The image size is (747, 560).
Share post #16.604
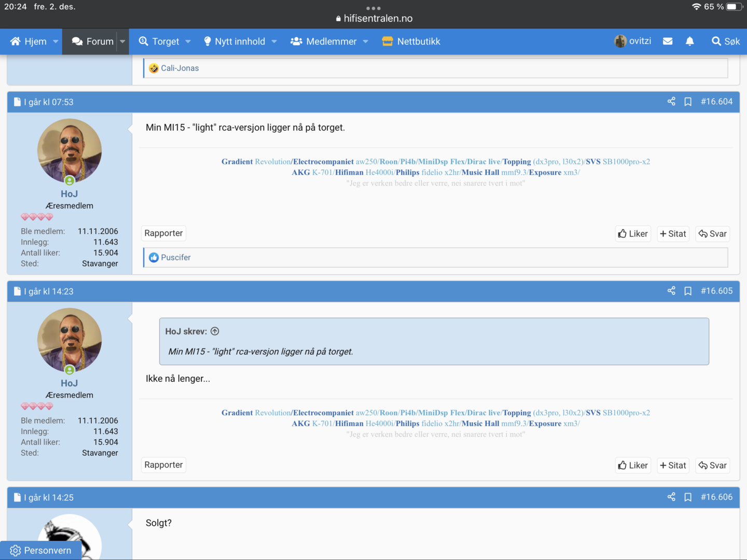click(671, 102)
